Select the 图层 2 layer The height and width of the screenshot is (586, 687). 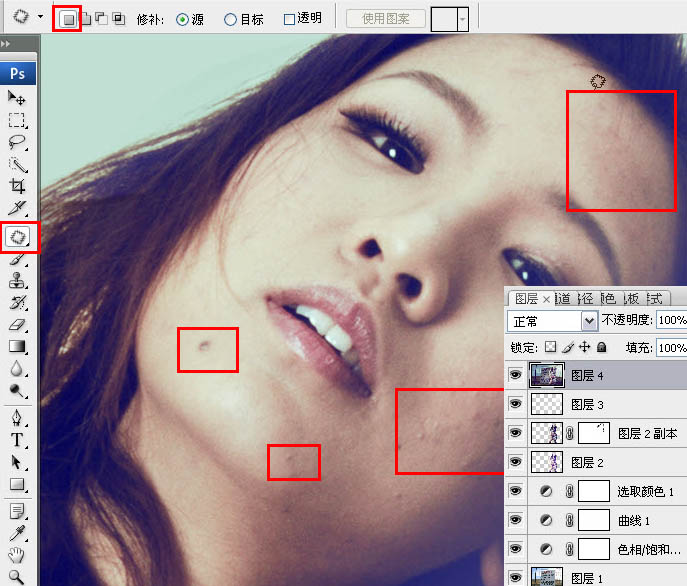588,463
